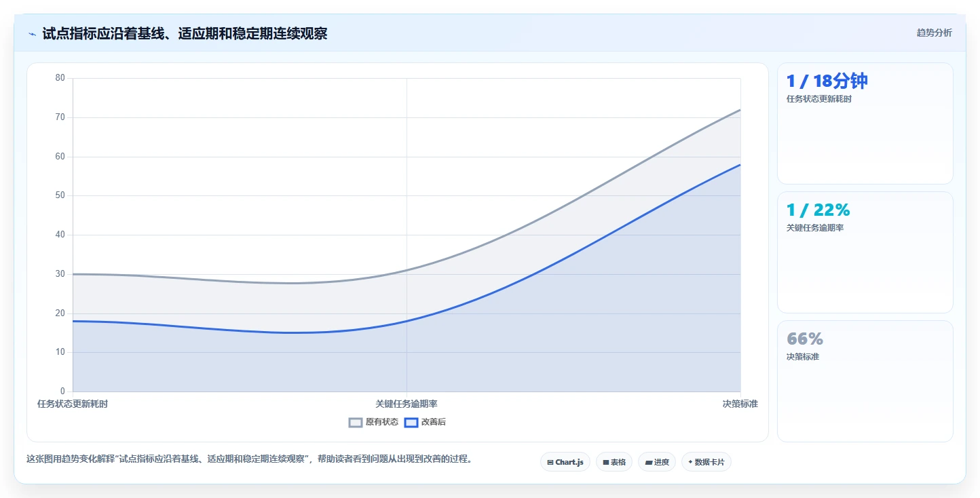This screenshot has width=980, height=498.
Task: Click the chart title 试点指标应沿着基线 heading
Action: click(x=185, y=33)
